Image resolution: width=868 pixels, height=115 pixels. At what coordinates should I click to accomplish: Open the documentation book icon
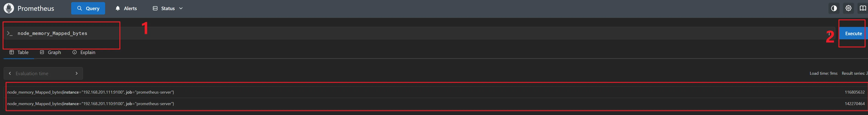coord(863,9)
